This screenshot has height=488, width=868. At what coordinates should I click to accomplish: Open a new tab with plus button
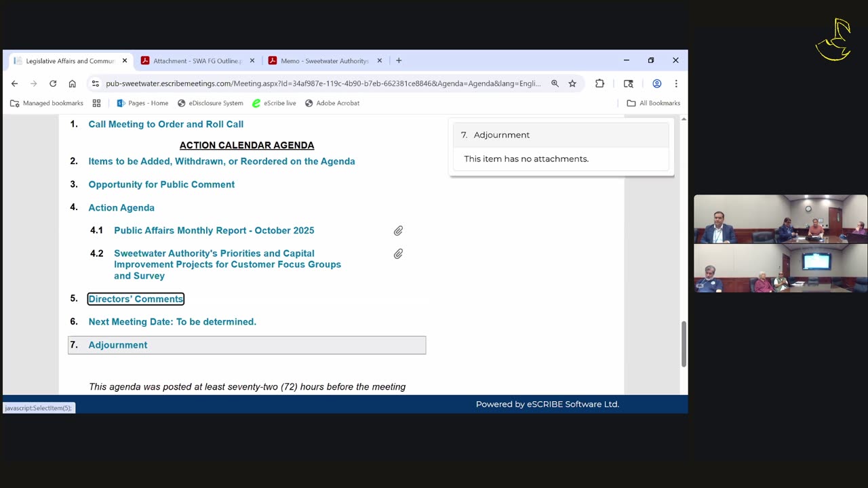click(x=399, y=60)
